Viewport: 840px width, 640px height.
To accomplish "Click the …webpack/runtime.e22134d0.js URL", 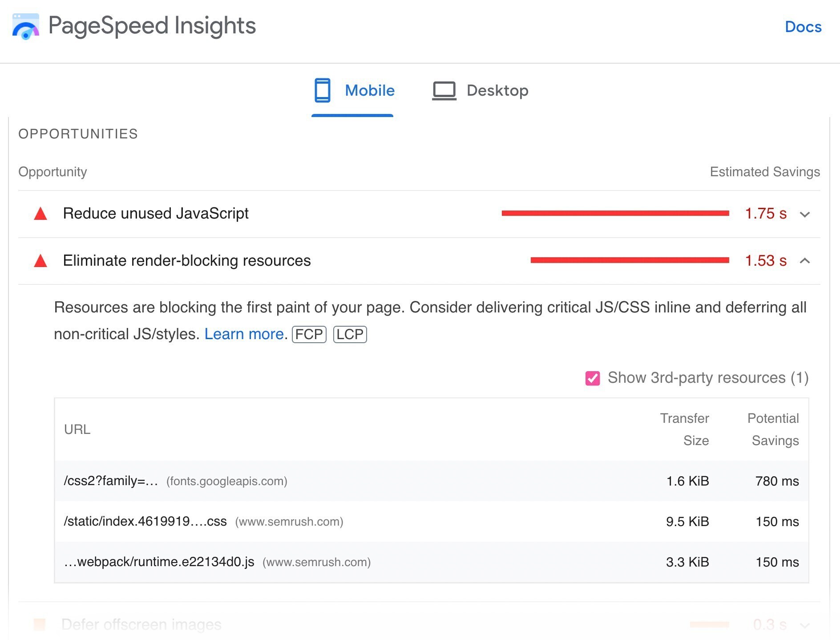I will point(159,562).
